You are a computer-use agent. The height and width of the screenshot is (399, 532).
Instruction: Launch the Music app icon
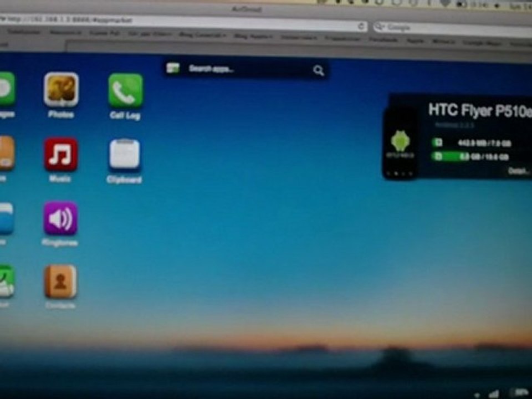[61, 155]
